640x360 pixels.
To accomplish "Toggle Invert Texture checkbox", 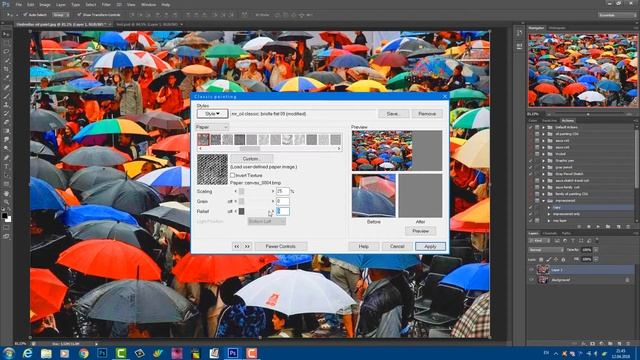I will click(233, 175).
